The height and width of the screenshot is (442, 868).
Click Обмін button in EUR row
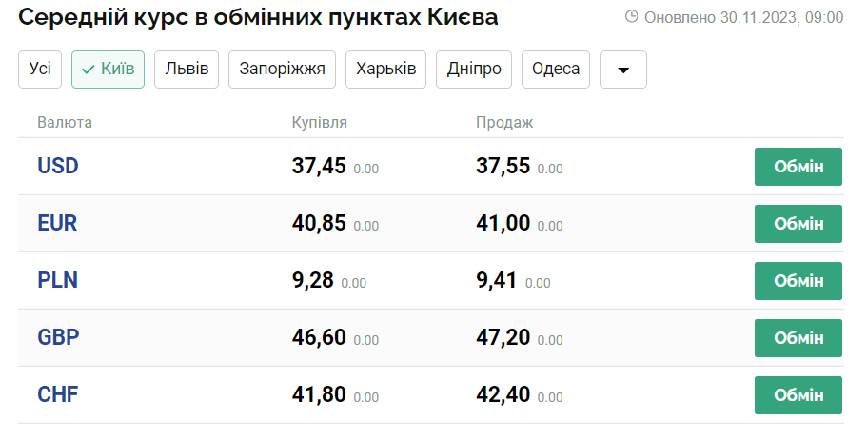click(799, 224)
